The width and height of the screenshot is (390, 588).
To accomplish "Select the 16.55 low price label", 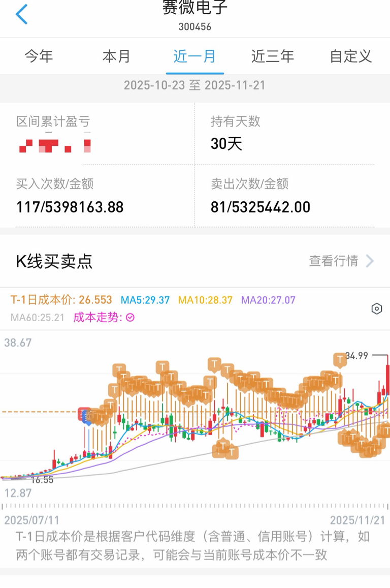I will pos(42,480).
